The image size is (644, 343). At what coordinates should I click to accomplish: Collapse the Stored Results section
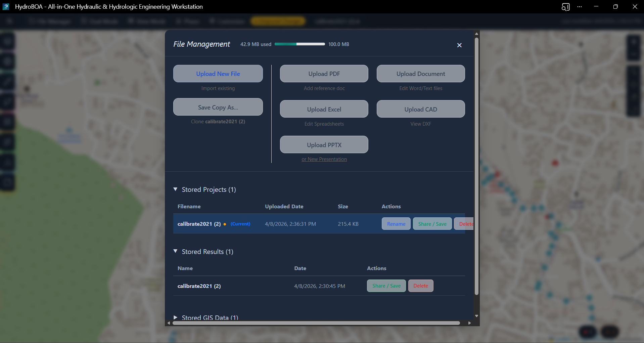[x=175, y=251]
